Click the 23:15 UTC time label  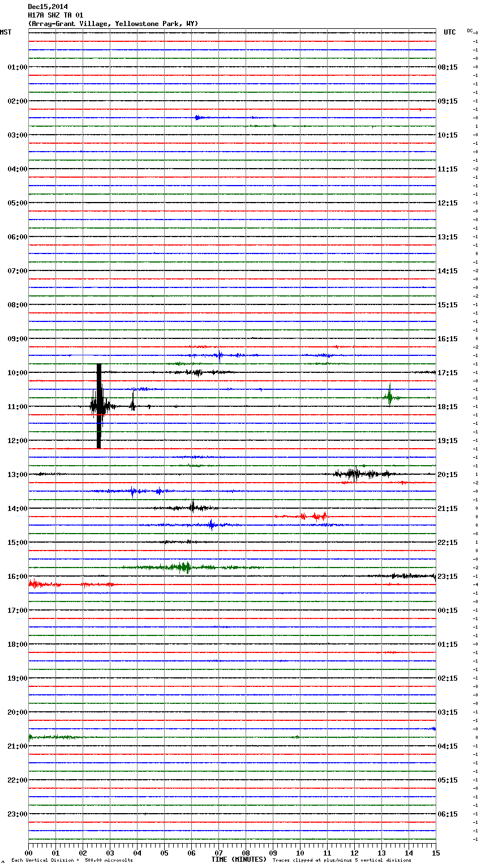[x=448, y=577]
